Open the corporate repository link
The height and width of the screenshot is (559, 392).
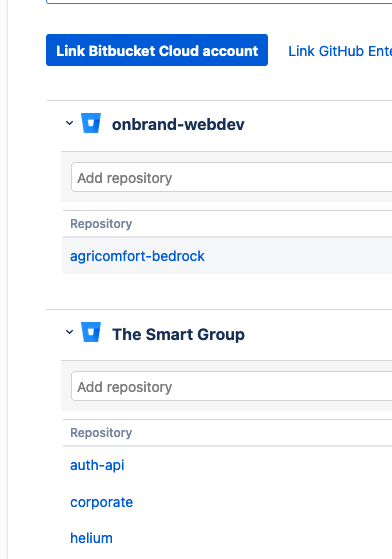click(x=102, y=502)
